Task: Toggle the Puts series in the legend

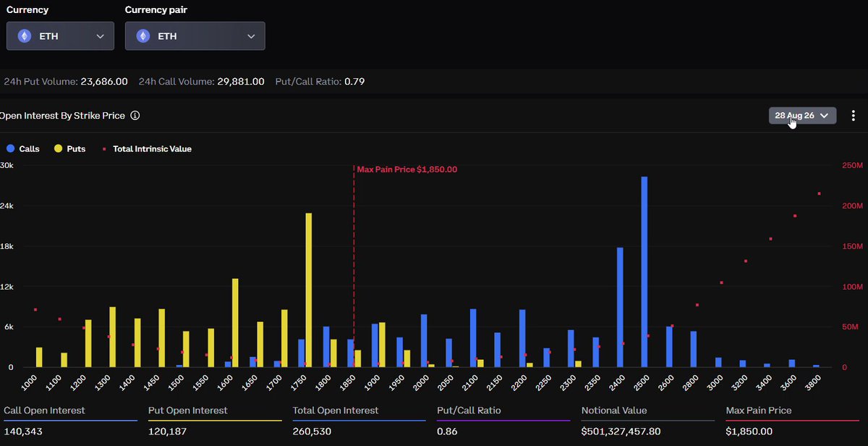Action: coord(69,148)
